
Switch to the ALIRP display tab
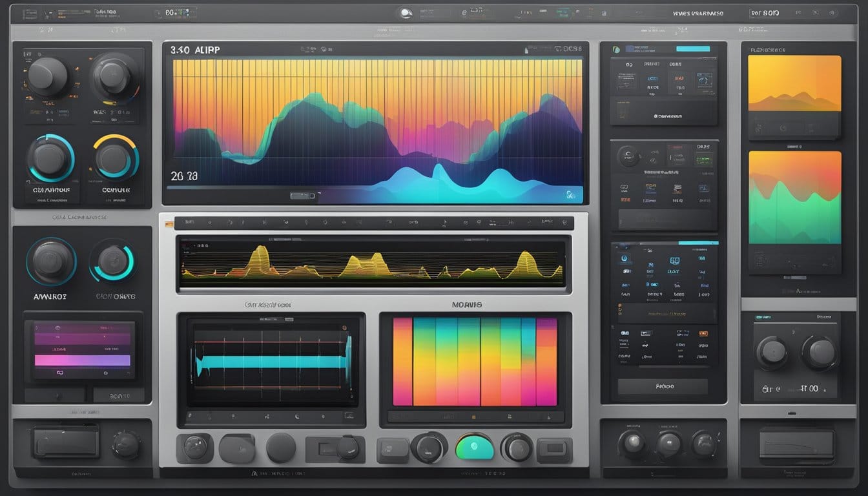pyautogui.click(x=200, y=48)
